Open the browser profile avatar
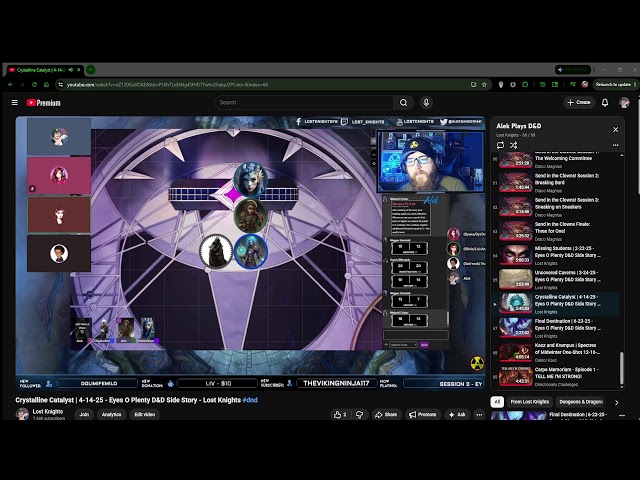This screenshot has width=640, height=480. click(585, 84)
